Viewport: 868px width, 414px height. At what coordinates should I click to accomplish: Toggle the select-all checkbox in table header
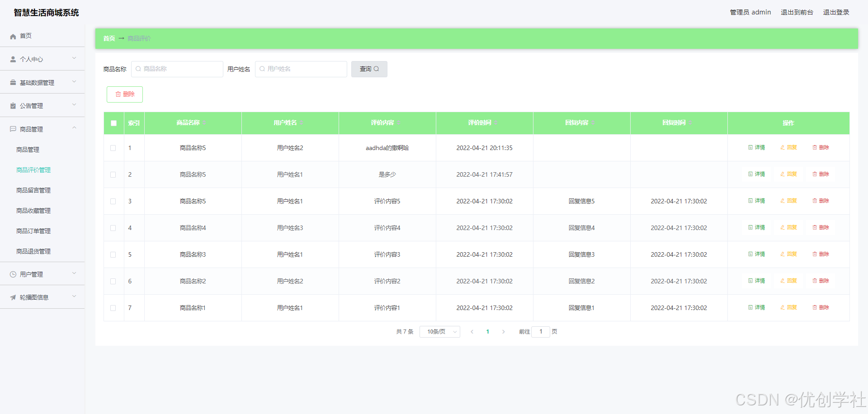point(113,122)
